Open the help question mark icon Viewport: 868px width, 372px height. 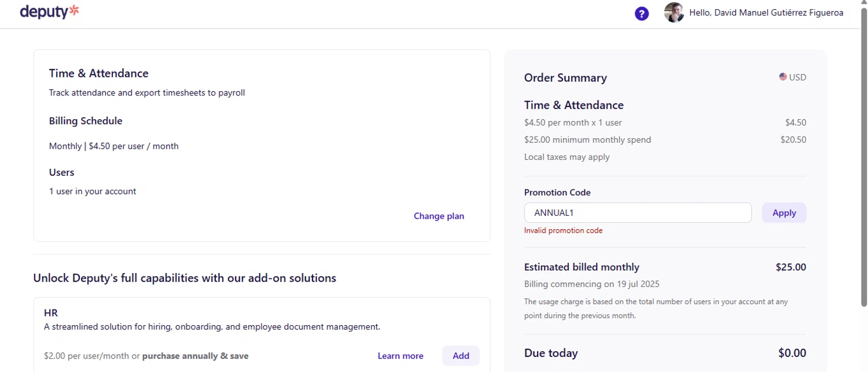(x=642, y=13)
